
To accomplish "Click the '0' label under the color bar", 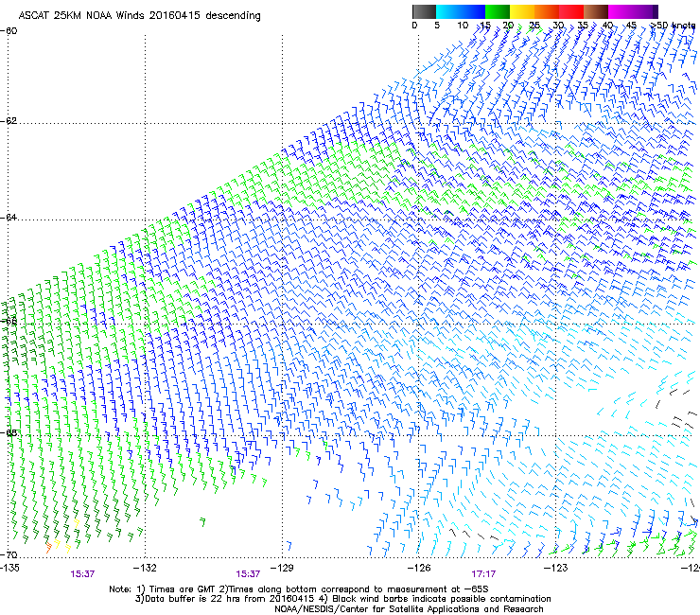I will click(x=414, y=26).
